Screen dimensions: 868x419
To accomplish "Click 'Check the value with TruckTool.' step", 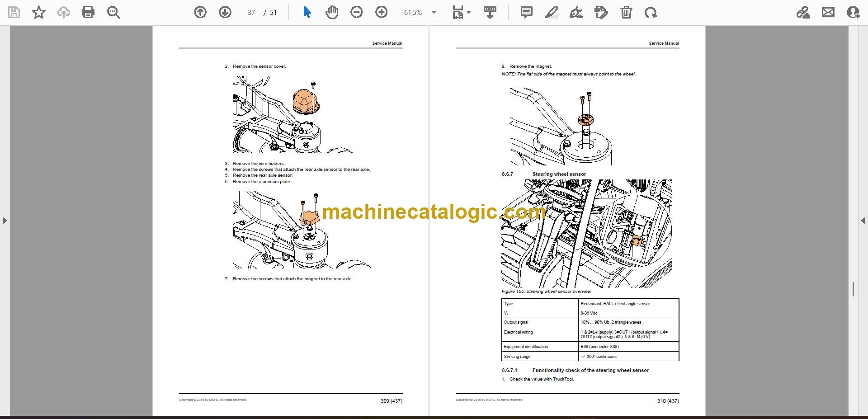I will pos(542,379).
